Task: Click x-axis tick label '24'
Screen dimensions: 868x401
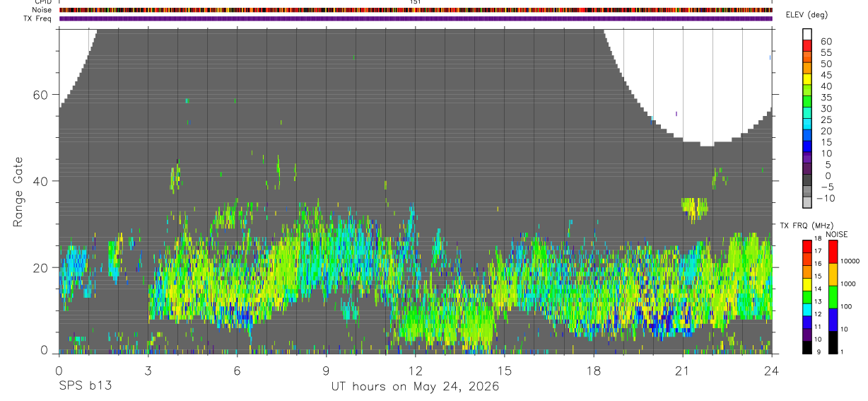Action: point(772,371)
